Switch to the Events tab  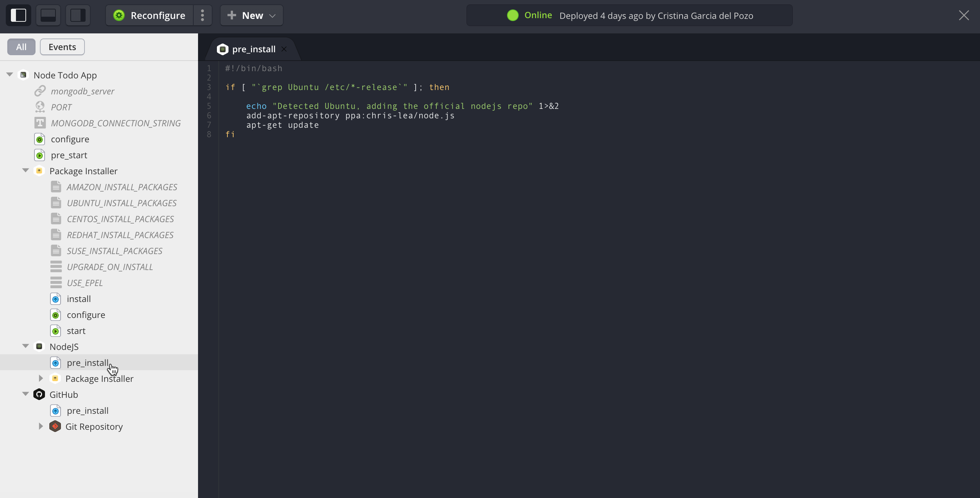coord(62,46)
